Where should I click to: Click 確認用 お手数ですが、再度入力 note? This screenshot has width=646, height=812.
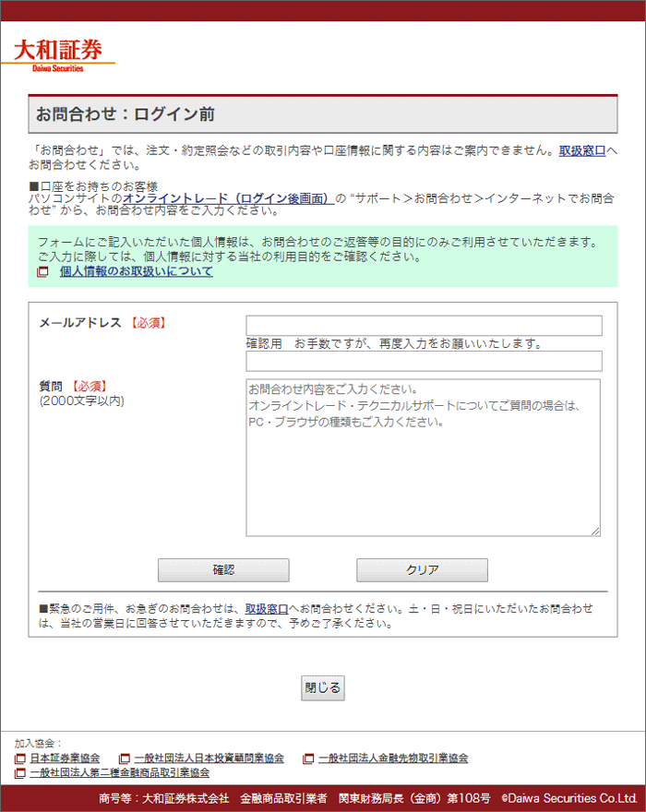pos(394,344)
